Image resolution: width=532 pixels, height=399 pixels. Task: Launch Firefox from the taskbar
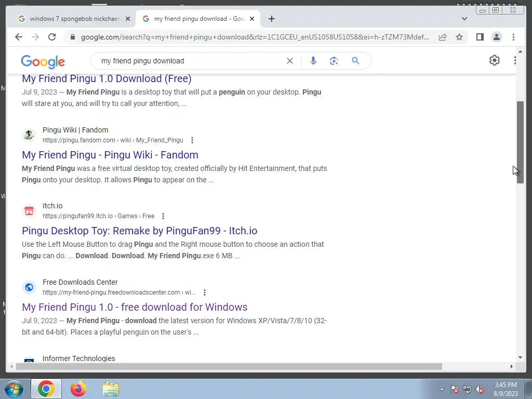[78, 389]
